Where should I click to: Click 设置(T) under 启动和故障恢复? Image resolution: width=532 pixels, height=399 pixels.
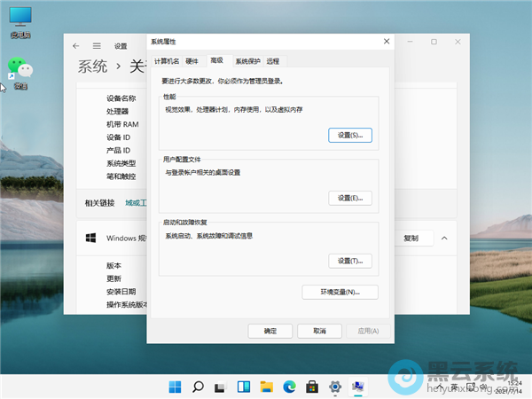pyautogui.click(x=349, y=261)
